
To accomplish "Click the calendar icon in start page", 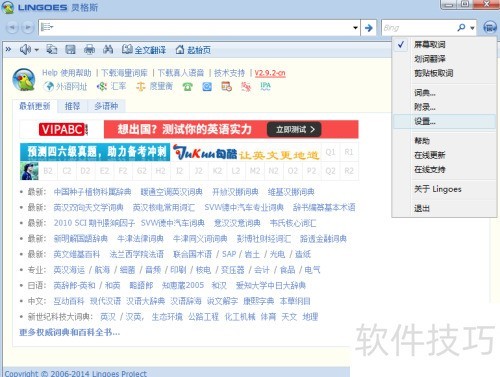I will [227, 87].
